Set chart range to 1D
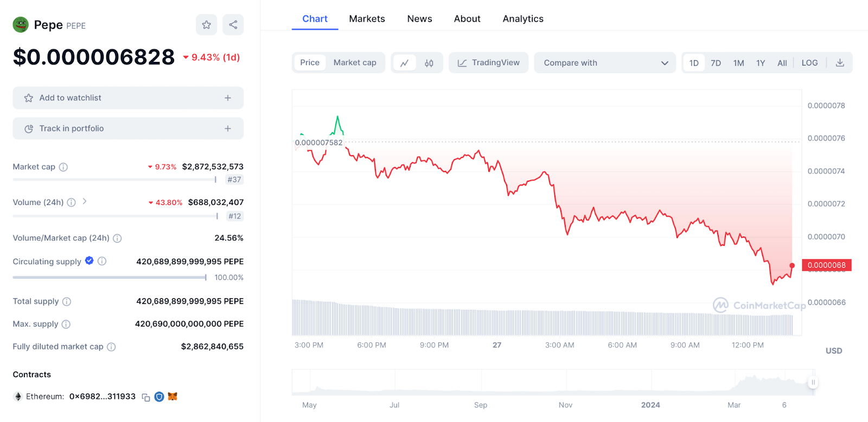 click(694, 63)
